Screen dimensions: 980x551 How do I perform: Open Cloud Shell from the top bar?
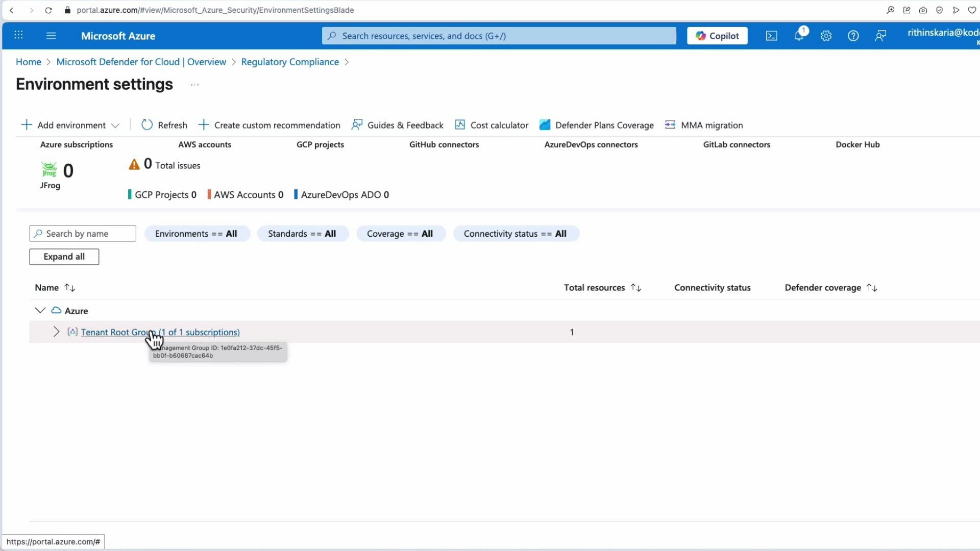(x=771, y=36)
